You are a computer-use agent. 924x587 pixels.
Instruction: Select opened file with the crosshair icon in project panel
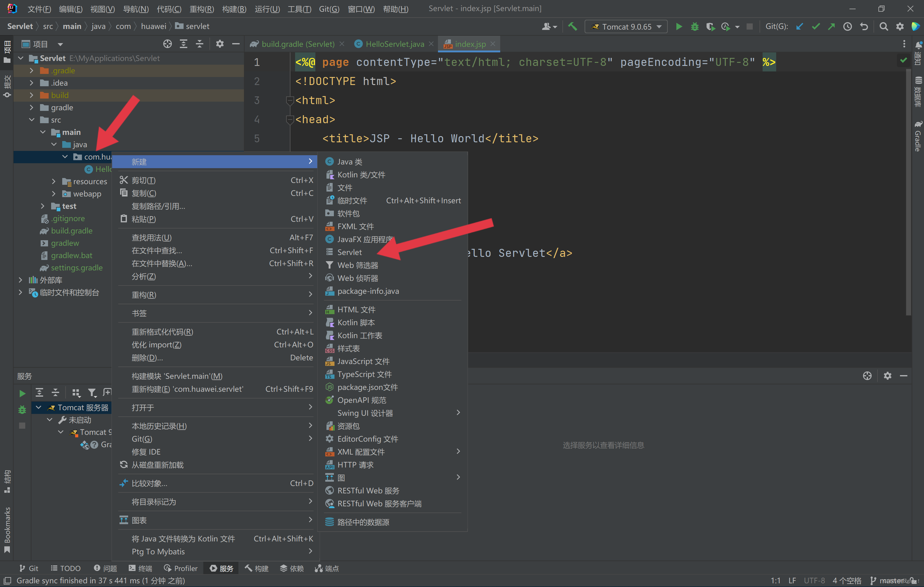167,44
